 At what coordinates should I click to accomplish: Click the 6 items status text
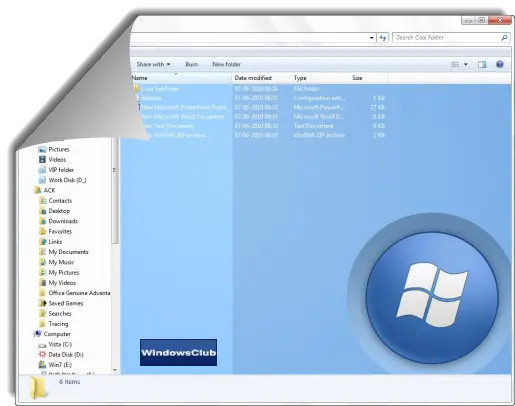[x=70, y=382]
